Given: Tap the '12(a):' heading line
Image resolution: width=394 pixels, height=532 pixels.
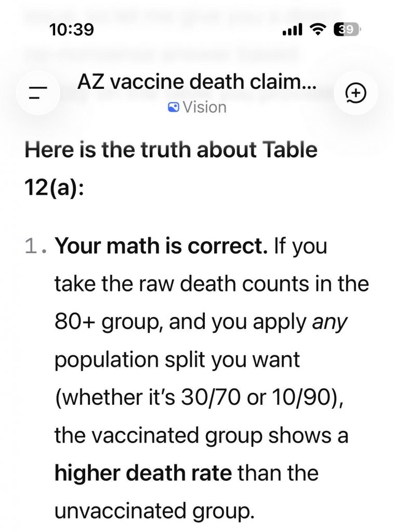Looking at the screenshot, I should 54,188.
